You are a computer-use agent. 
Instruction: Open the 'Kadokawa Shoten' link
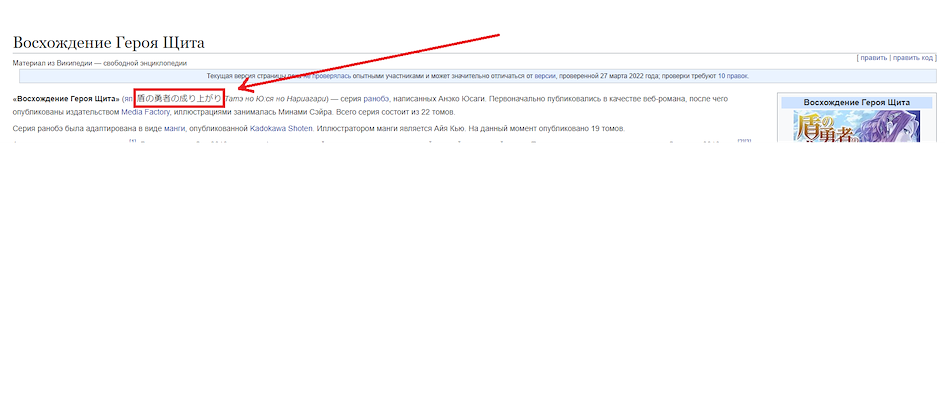281,128
